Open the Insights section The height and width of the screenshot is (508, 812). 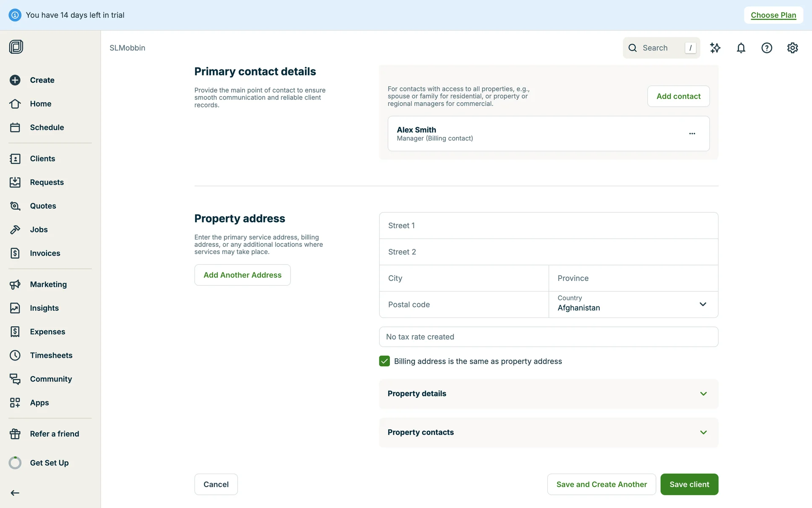click(x=44, y=308)
